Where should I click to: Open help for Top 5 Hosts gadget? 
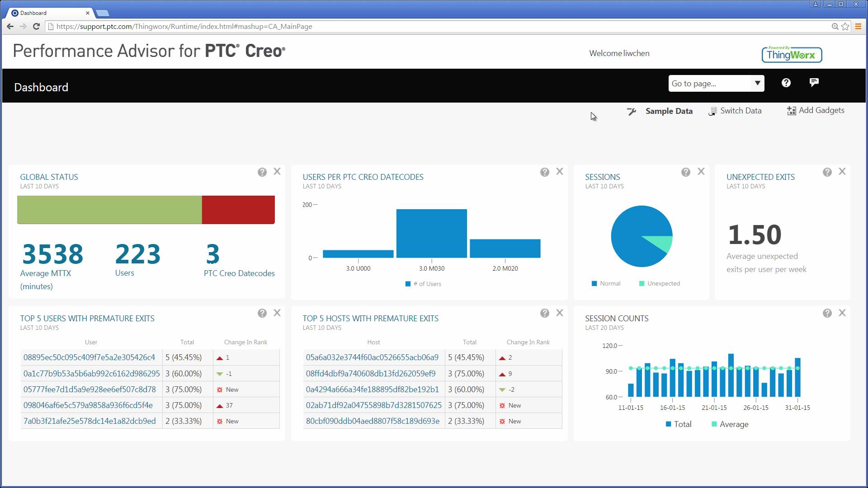[545, 313]
